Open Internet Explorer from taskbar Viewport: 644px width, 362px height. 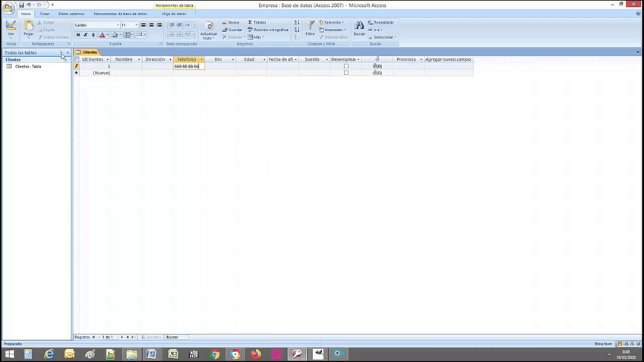(x=49, y=354)
